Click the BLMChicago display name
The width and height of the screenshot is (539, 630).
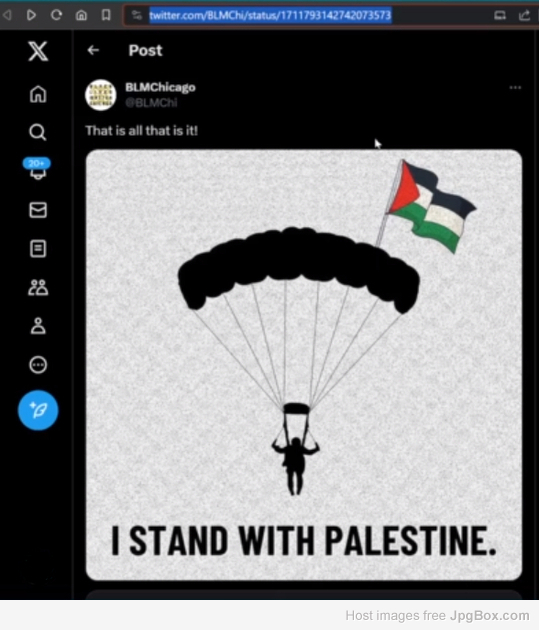click(160, 87)
